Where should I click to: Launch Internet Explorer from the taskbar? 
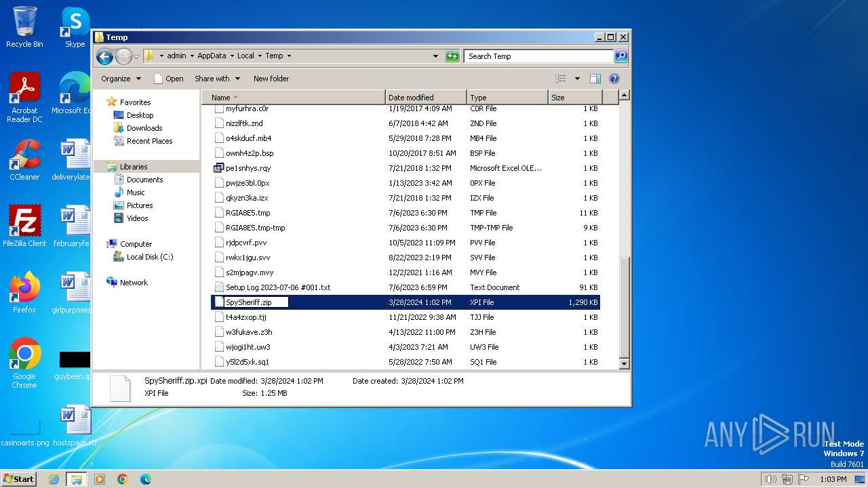(54, 479)
